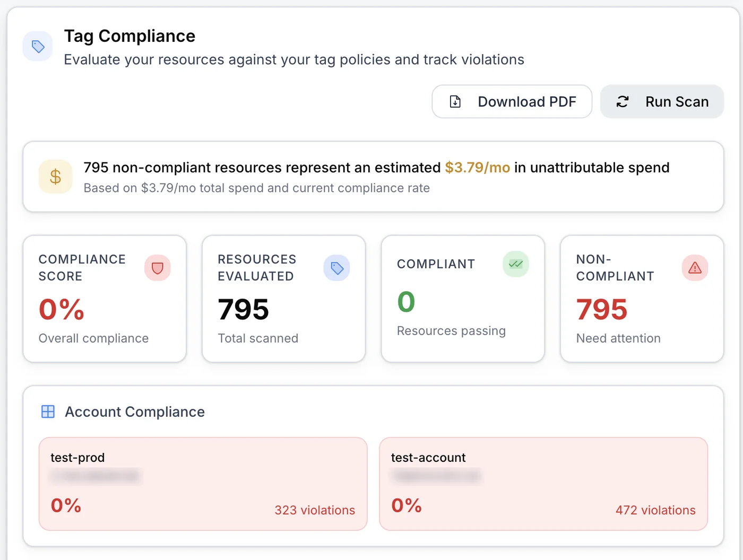Click the 'Evaluate your resources' subtitle text
Screen dimensions: 743x560
point(294,59)
